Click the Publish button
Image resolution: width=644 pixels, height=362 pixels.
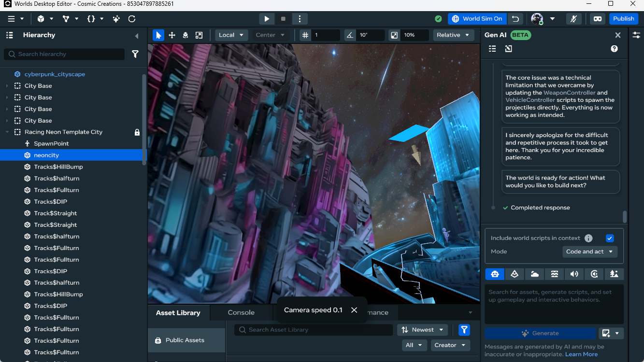pyautogui.click(x=623, y=19)
